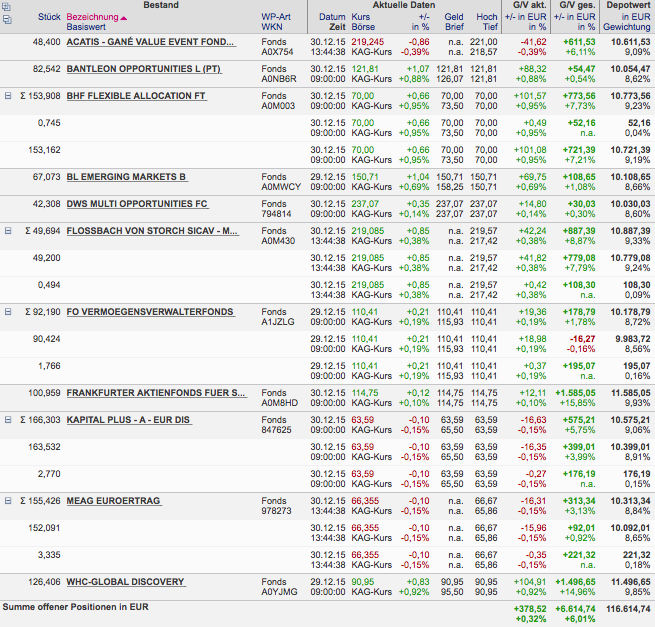The width and height of the screenshot is (655, 627).
Task: Click ACATIS Kurs value 219,245
Action: point(368,42)
